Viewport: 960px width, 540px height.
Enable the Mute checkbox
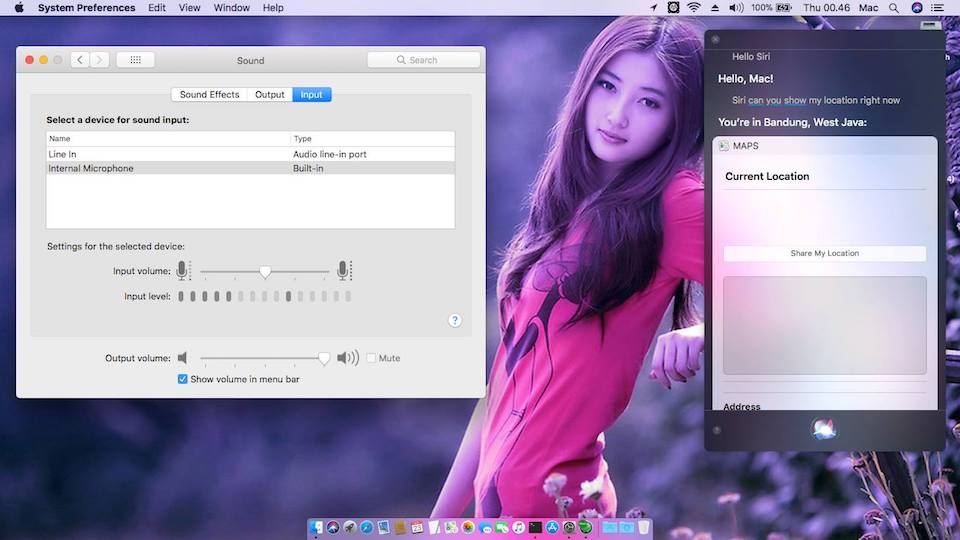tap(371, 358)
